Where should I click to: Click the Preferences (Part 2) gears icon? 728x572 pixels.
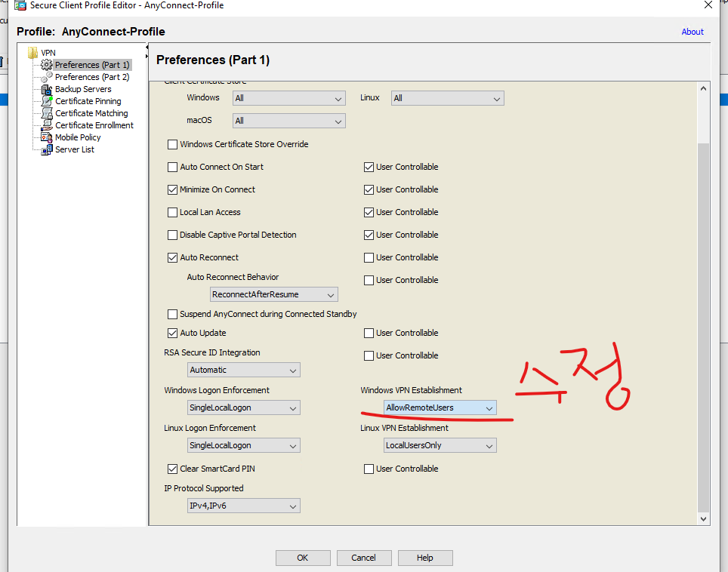pyautogui.click(x=46, y=76)
